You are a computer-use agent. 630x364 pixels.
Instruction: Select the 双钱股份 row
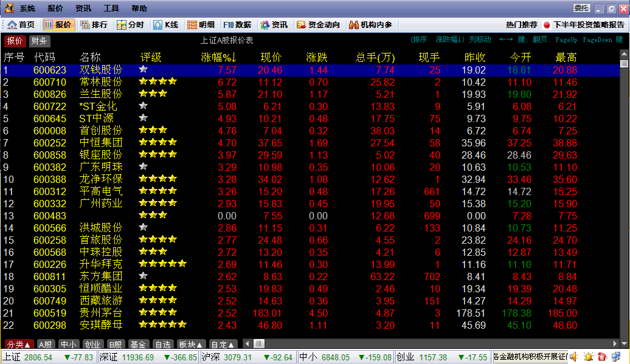(x=310, y=70)
